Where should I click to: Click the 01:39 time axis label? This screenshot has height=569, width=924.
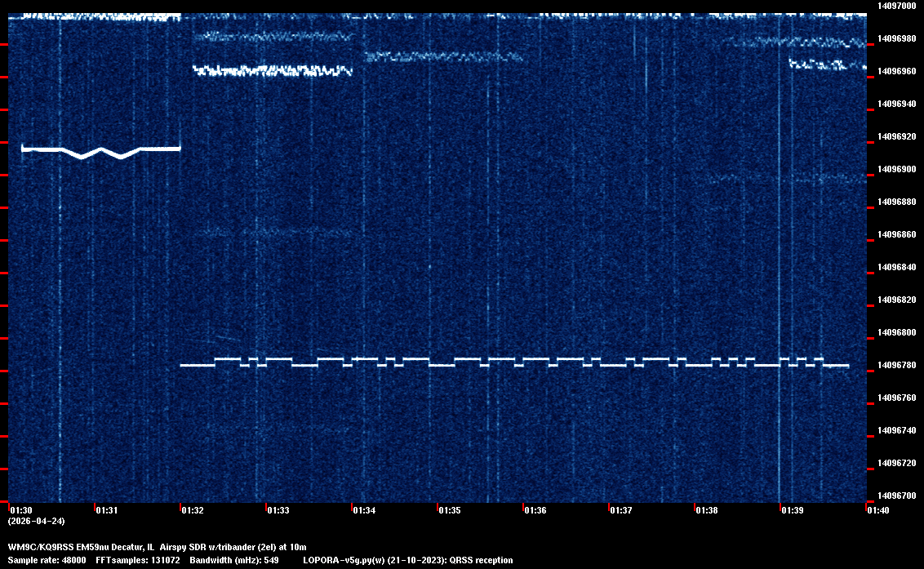pos(793,510)
